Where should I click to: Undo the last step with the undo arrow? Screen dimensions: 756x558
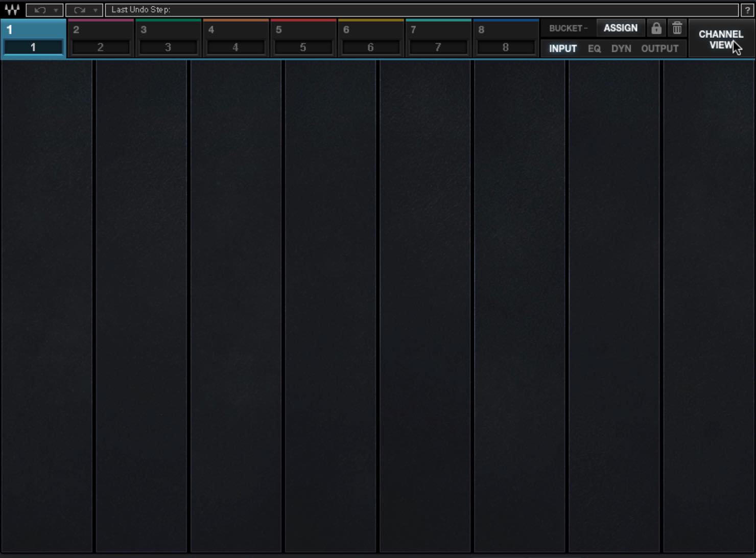[x=40, y=10]
